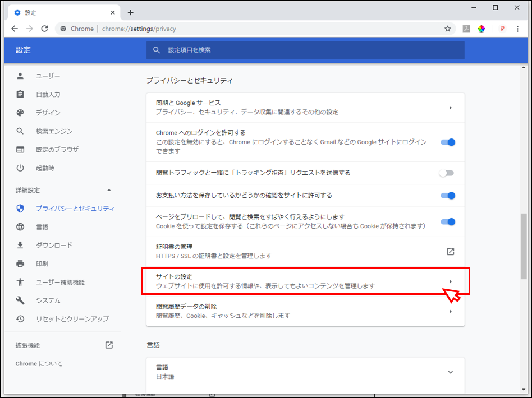Image resolution: width=532 pixels, height=398 pixels.
Task: Click the 証明書の管理 row title
Action: (x=174, y=247)
